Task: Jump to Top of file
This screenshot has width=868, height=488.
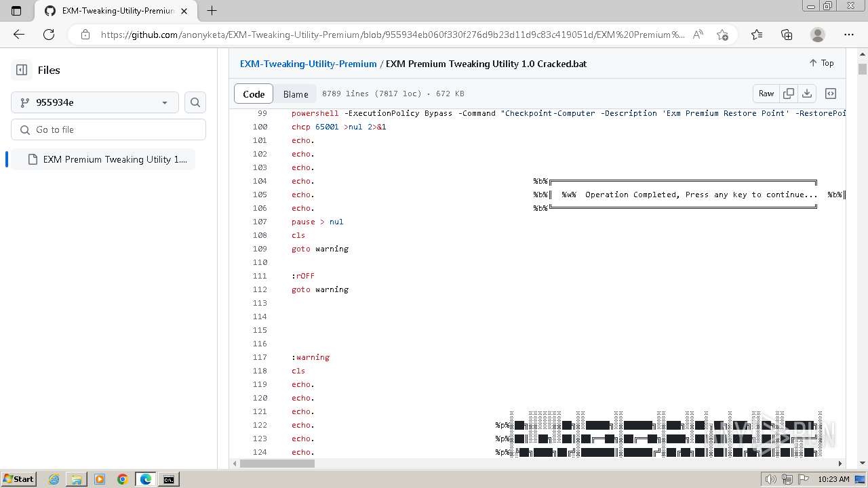Action: click(821, 63)
